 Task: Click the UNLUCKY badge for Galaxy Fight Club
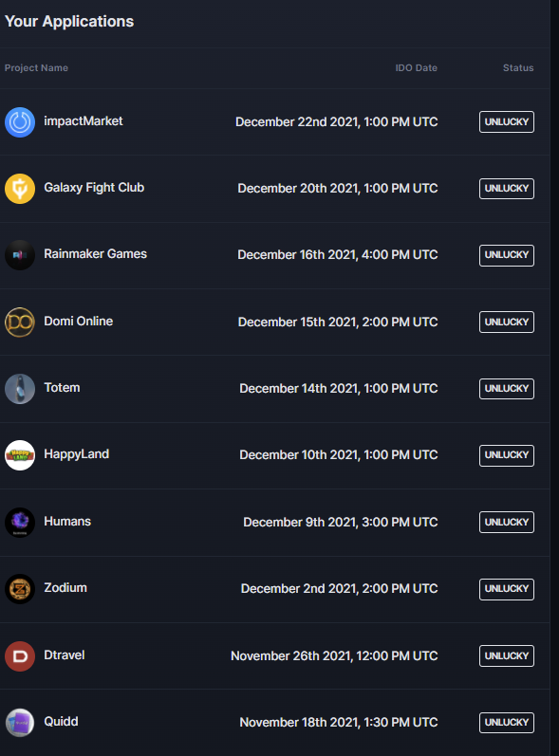point(507,189)
